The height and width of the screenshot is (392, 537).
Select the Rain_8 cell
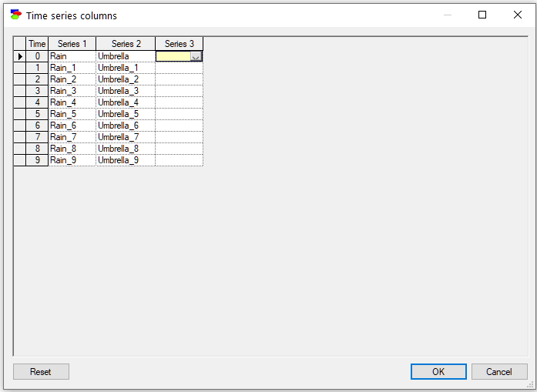click(x=72, y=149)
